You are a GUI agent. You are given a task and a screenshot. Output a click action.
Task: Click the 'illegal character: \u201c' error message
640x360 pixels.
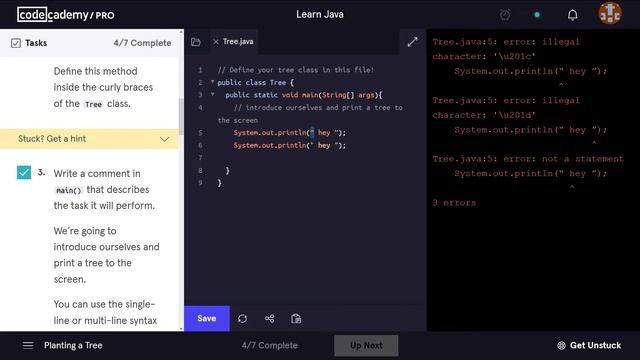pos(506,49)
